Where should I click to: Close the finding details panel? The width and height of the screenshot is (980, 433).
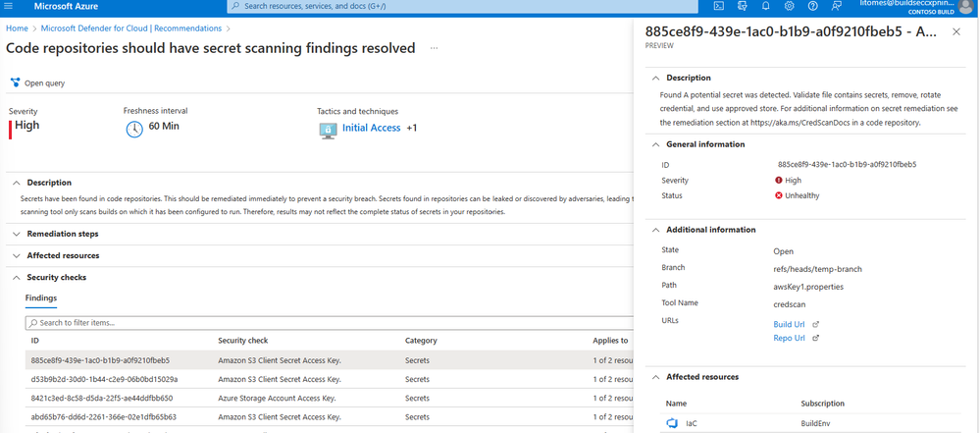(956, 32)
